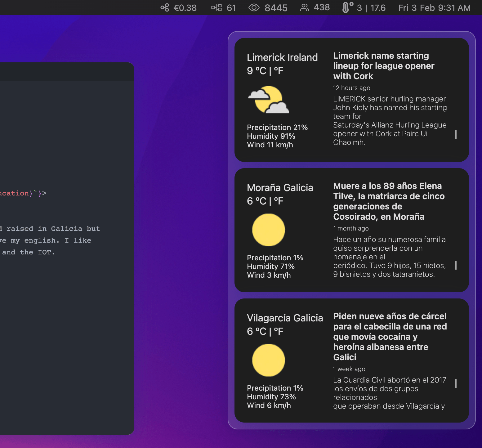Switch the Moraña temperature to °F
The width and height of the screenshot is (482, 448).
(279, 201)
